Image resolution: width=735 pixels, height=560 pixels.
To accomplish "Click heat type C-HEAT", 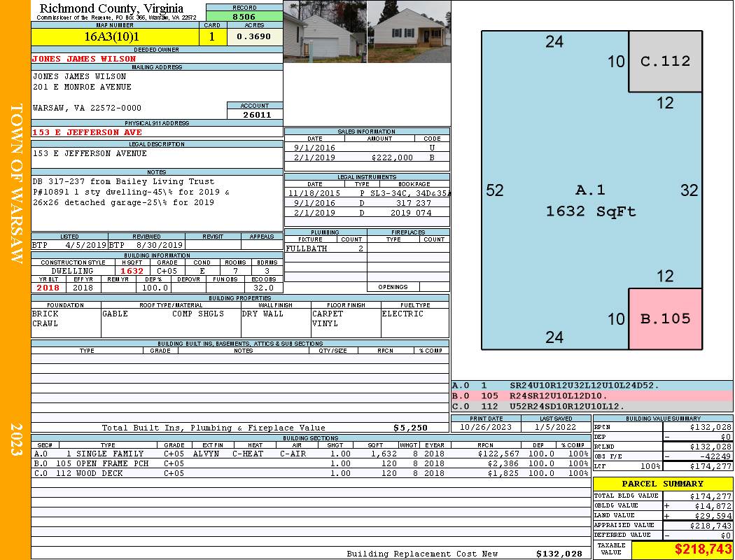I will pos(248,454).
